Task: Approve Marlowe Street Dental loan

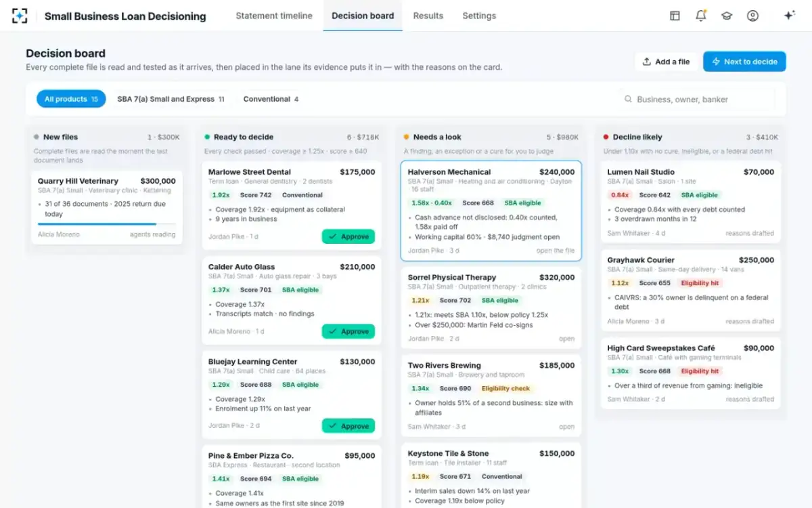Action: [x=348, y=236]
